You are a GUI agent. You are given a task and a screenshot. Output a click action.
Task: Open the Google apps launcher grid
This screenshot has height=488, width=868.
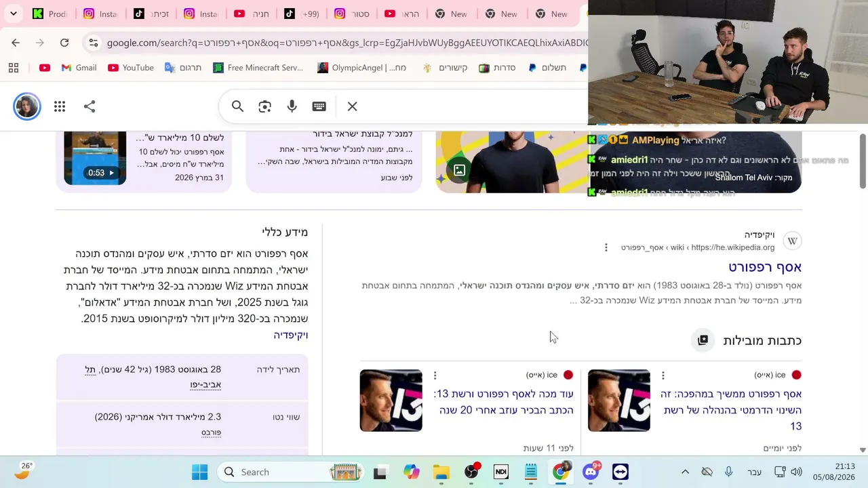60,106
